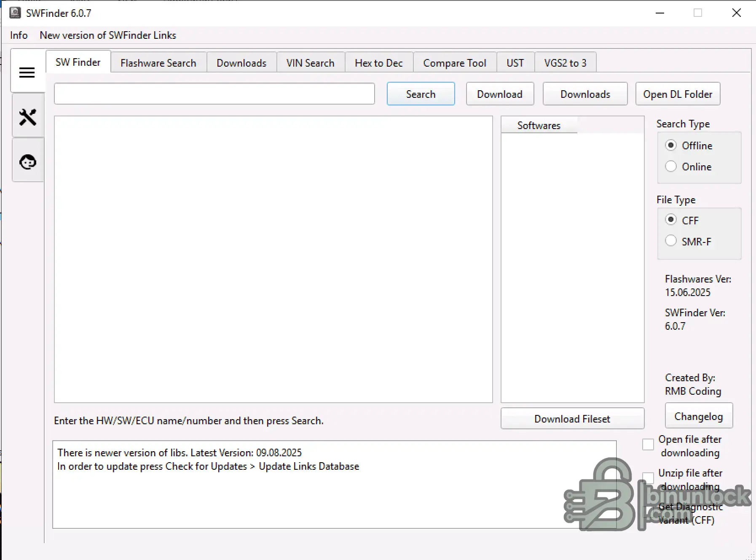Click the Download button

(500, 94)
